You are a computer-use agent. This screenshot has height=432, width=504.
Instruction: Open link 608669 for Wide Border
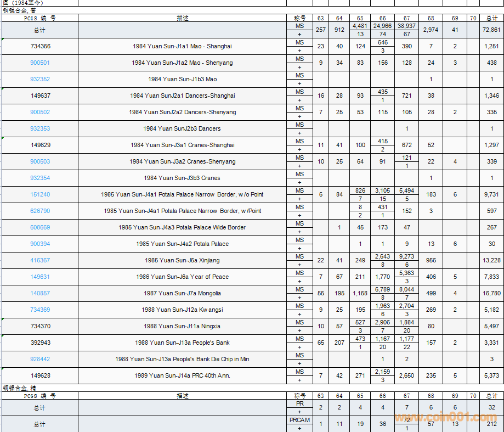pyautogui.click(x=40, y=228)
